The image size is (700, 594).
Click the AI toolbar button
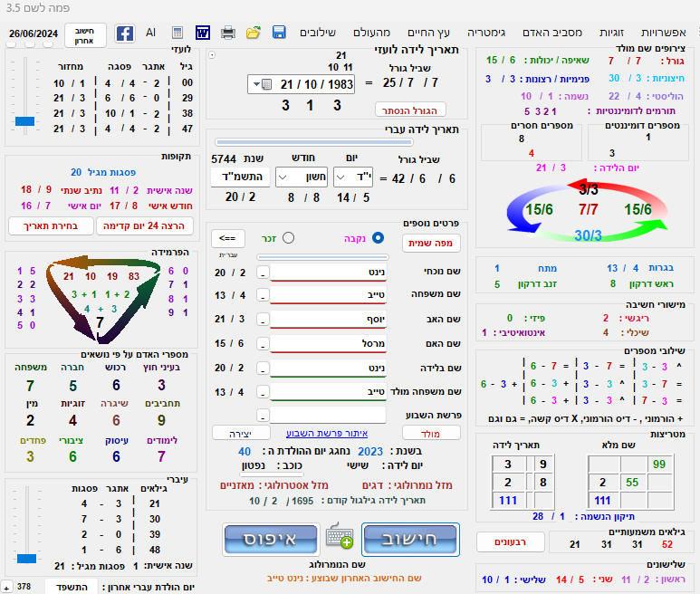pyautogui.click(x=151, y=34)
